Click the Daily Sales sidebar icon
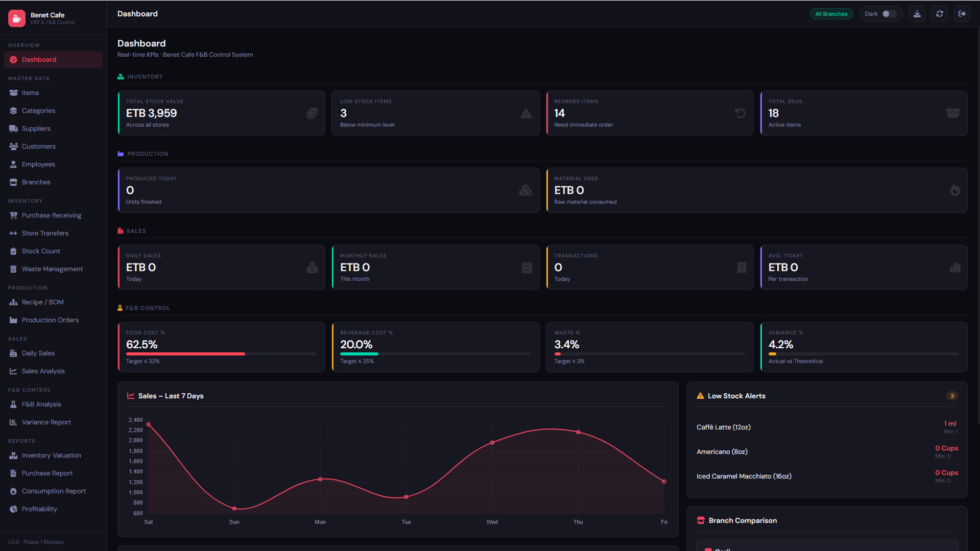The width and height of the screenshot is (980, 551). point(13,353)
